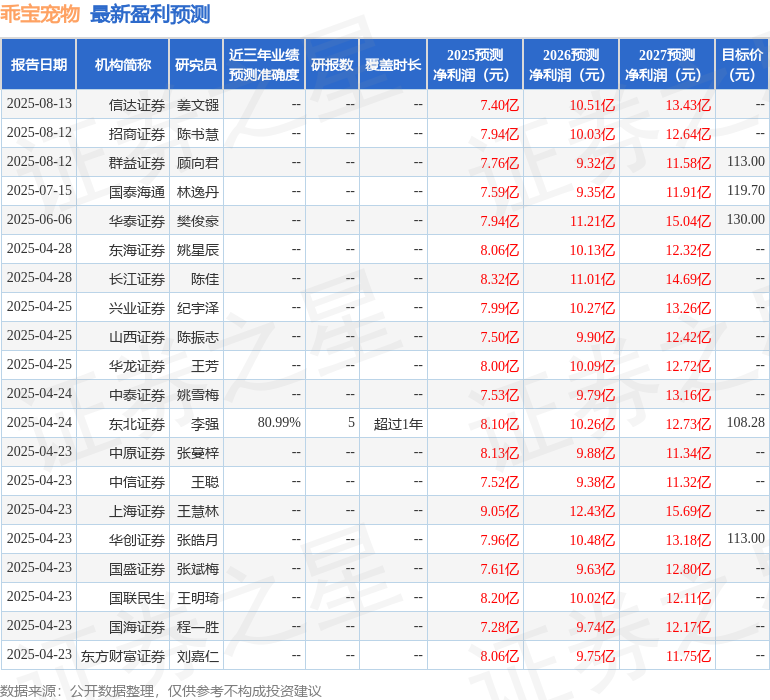
Task: Click the 近三年业绩预测准确度 column header
Action: point(263,65)
